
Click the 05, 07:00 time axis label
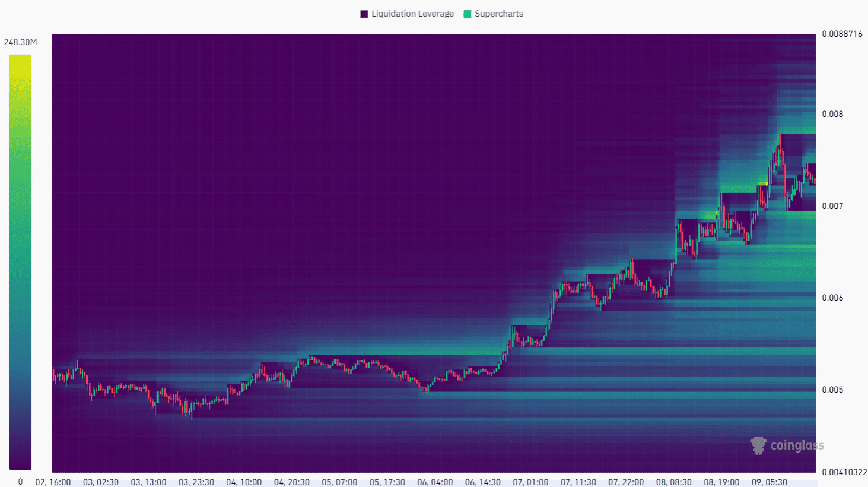339,482
